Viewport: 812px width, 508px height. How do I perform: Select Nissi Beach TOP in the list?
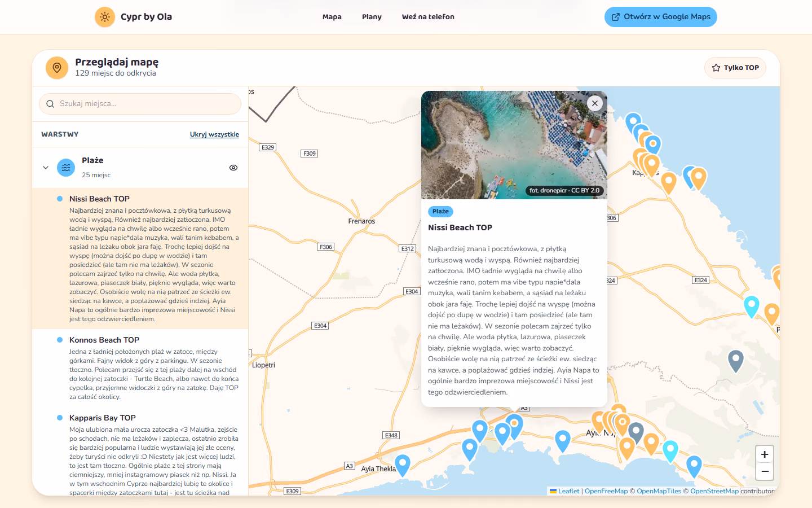[140, 259]
